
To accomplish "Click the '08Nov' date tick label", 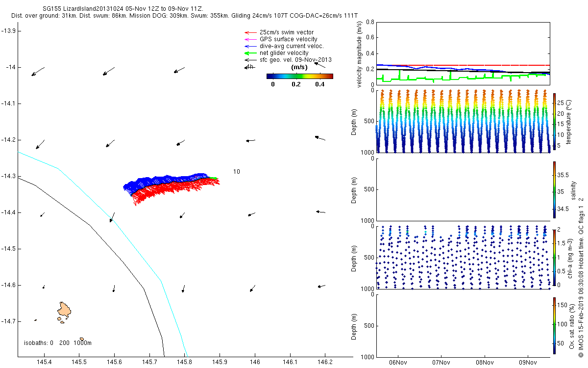I will click(x=485, y=363).
